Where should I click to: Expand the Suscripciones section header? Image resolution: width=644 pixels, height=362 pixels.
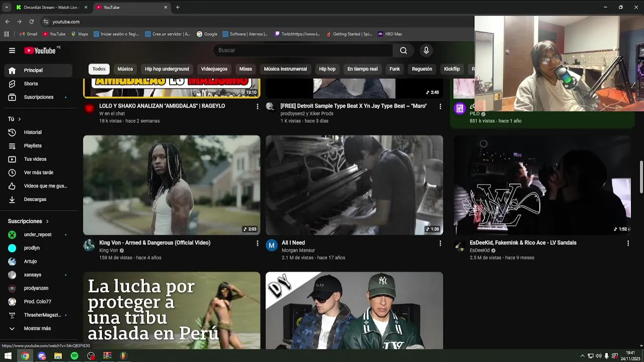click(28, 221)
